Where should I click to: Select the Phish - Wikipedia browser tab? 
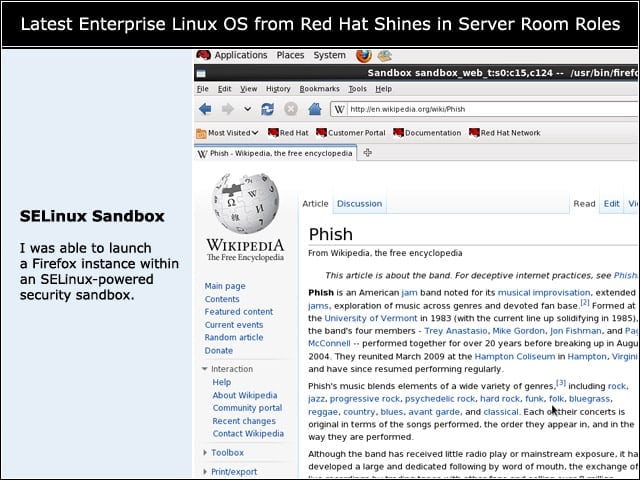[275, 153]
